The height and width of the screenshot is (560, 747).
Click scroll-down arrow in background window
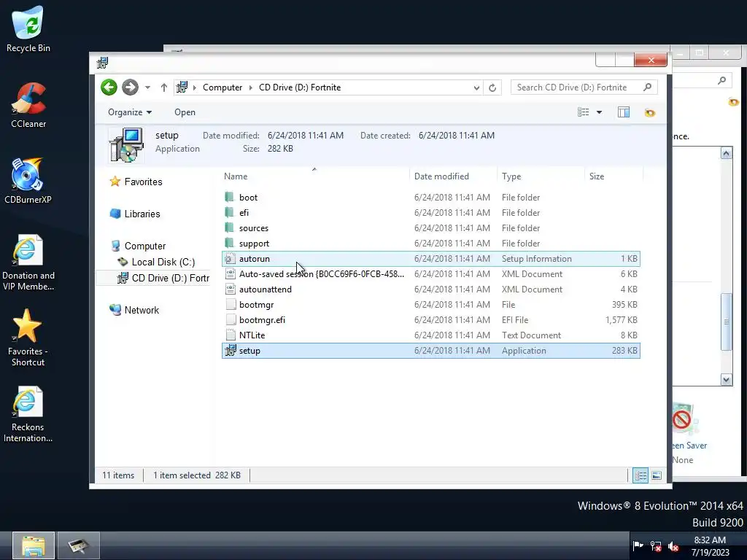point(726,379)
